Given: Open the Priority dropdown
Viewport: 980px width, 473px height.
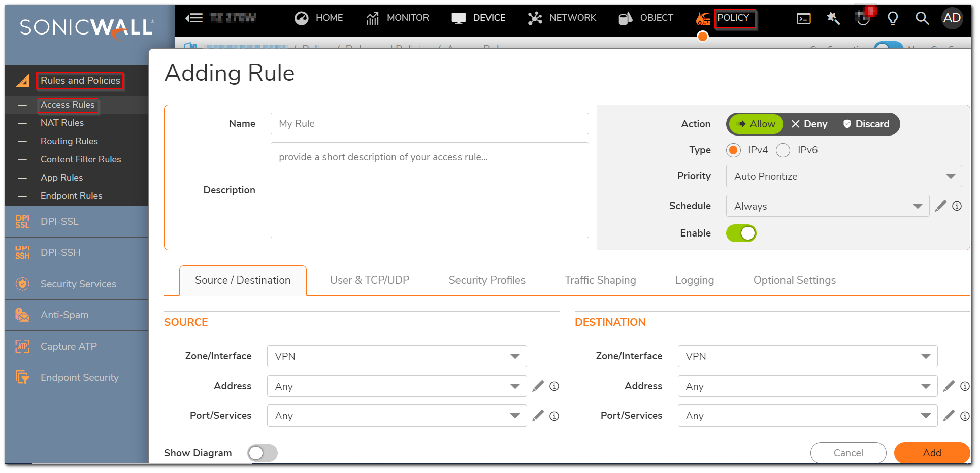Looking at the screenshot, I should tap(844, 176).
